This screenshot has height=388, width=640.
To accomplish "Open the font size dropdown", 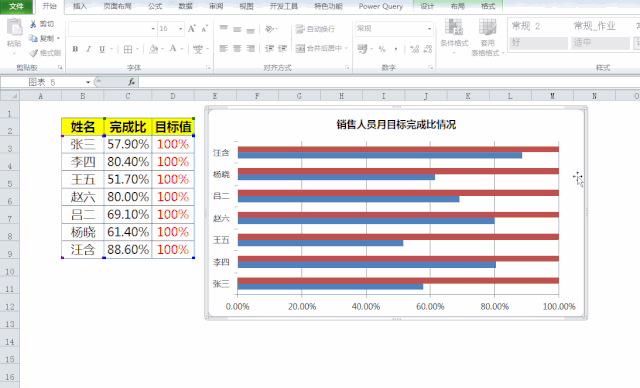I will pyautogui.click(x=180, y=29).
